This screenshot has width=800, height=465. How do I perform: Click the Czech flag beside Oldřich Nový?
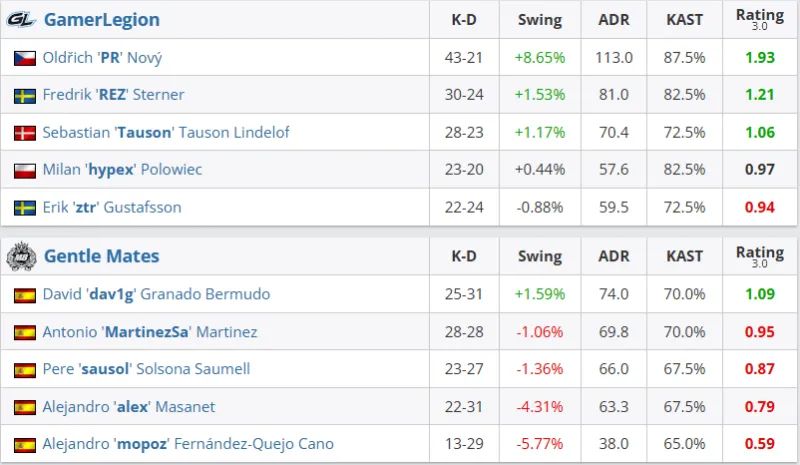[x=25, y=58]
